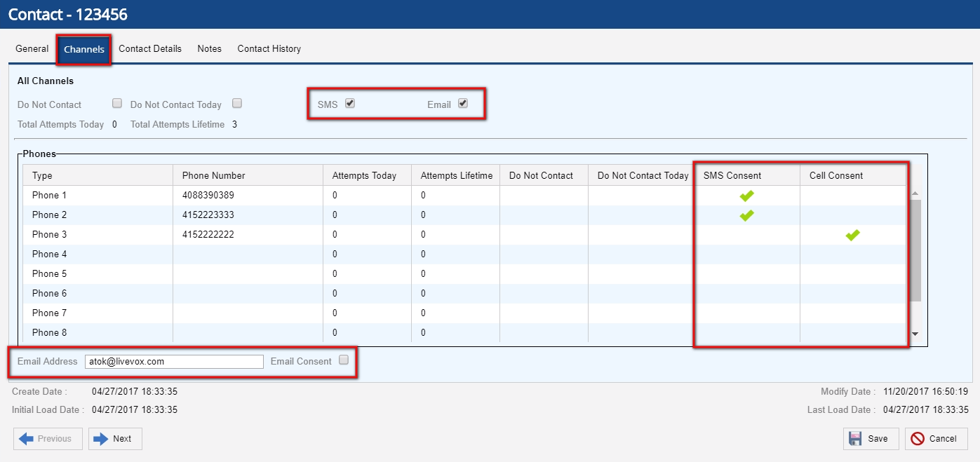Click the SMS Consent checkmark for Phone 1
980x462 pixels.
pyautogui.click(x=746, y=196)
